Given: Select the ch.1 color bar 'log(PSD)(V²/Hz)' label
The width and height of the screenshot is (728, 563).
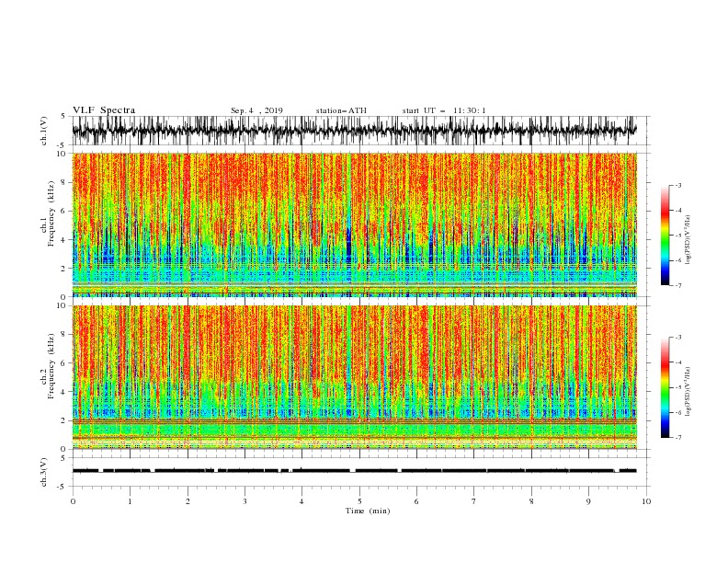Looking at the screenshot, I should [688, 240].
